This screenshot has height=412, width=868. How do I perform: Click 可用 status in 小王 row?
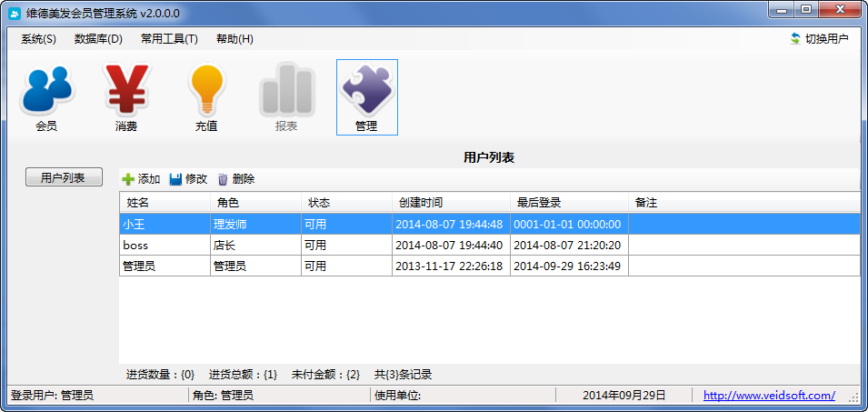[x=346, y=225]
